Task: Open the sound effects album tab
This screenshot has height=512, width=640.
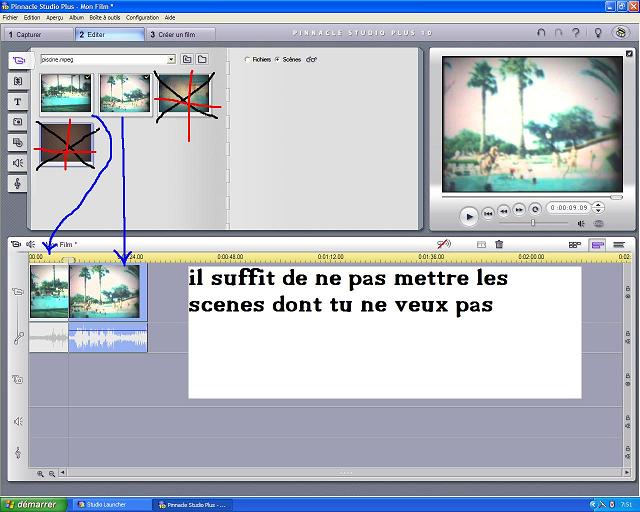Action: coord(18,163)
